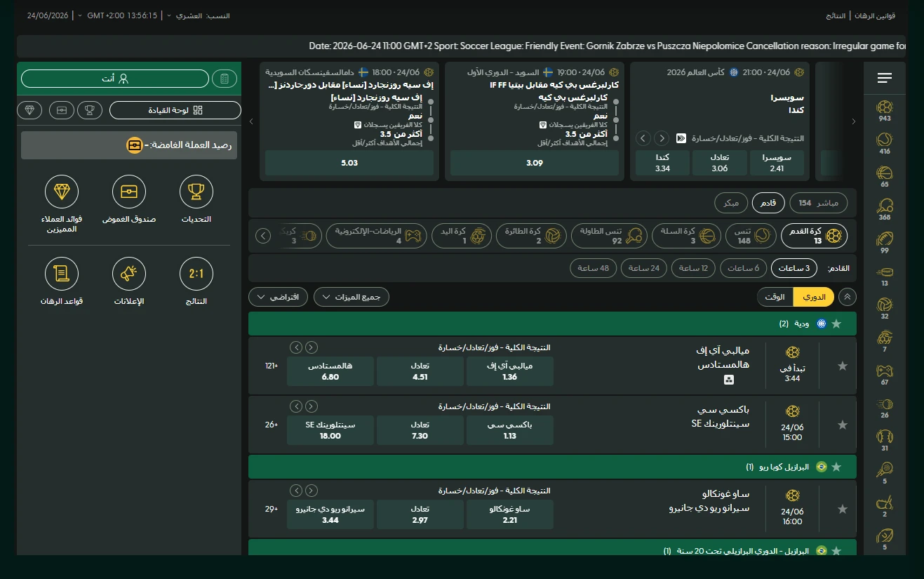
Task: Open the bet slip clipboard icon
Action: [x=225, y=79]
